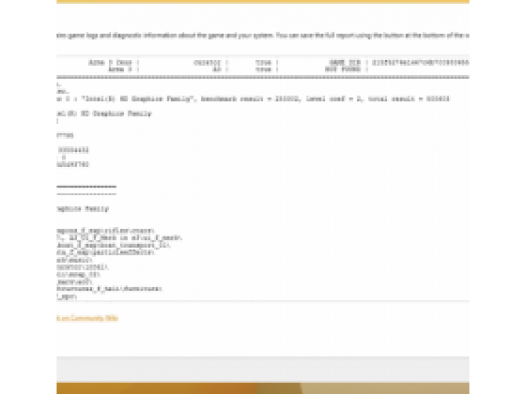Click the last file path line in the report

point(66,296)
